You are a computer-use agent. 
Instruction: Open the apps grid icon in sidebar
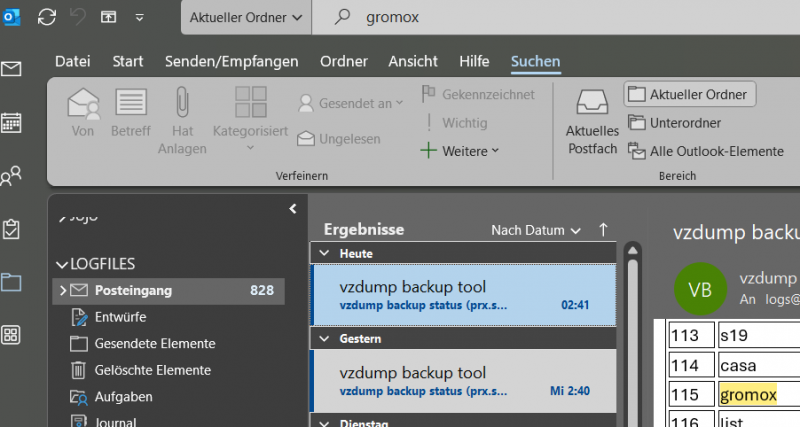point(12,334)
